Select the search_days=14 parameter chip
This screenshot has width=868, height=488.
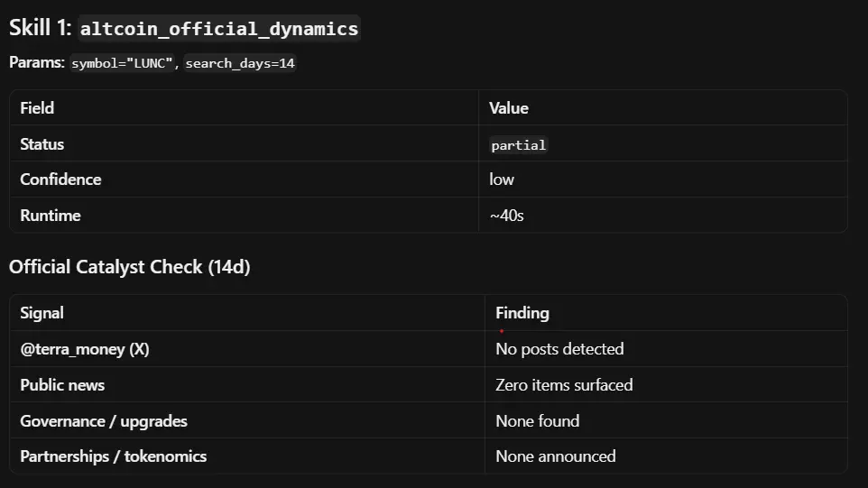[x=240, y=63]
